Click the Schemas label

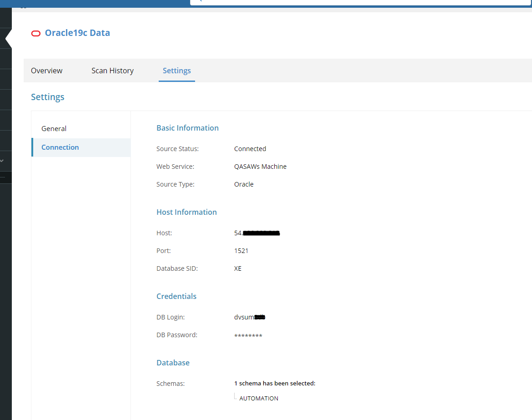(x=171, y=384)
